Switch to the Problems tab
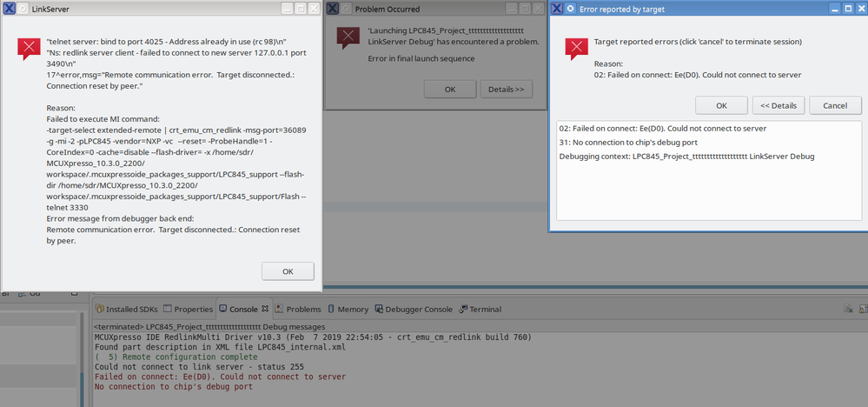 coord(298,309)
